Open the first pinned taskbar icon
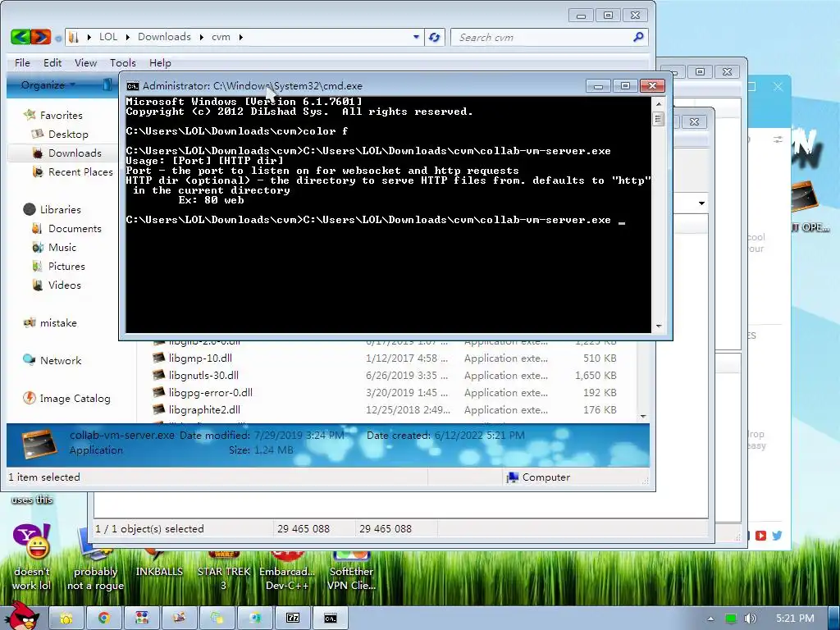 point(66,619)
